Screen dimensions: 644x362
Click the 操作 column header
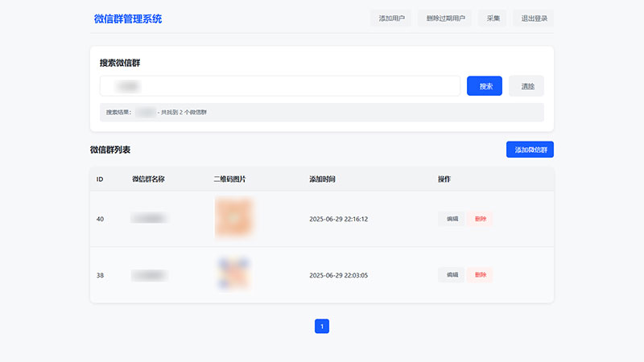pyautogui.click(x=444, y=179)
